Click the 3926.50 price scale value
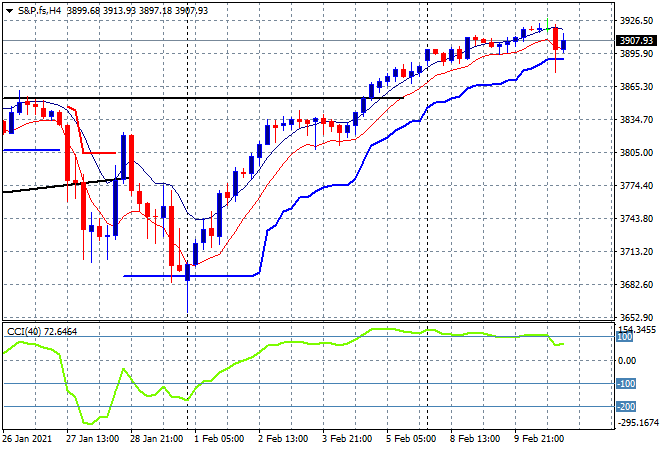Image resolution: width=660 pixels, height=450 pixels. pos(636,20)
